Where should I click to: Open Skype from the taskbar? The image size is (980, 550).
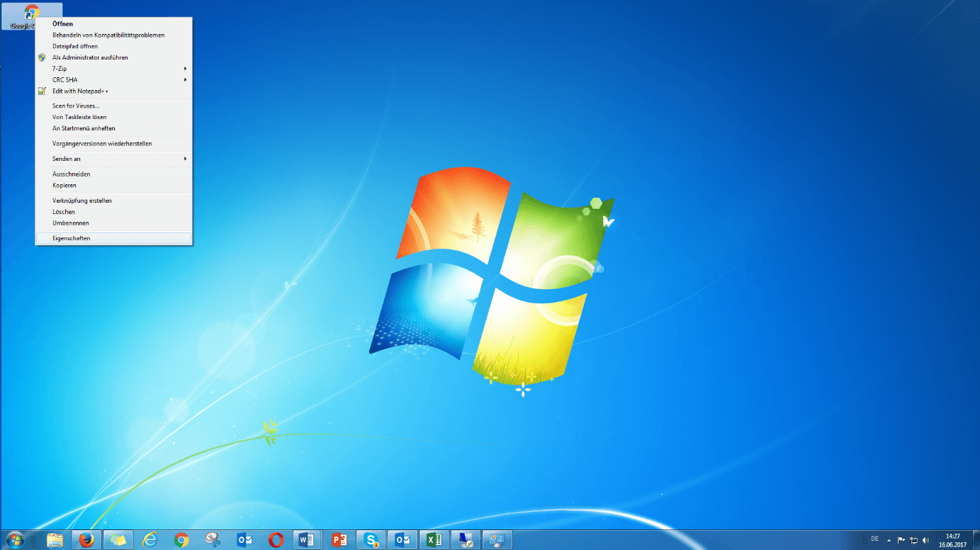pos(371,540)
